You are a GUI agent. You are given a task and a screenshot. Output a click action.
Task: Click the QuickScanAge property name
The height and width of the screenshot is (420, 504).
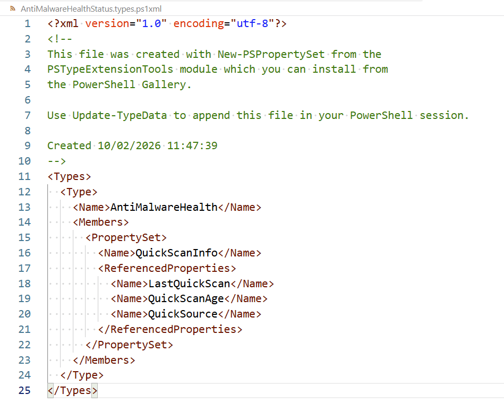pos(186,299)
